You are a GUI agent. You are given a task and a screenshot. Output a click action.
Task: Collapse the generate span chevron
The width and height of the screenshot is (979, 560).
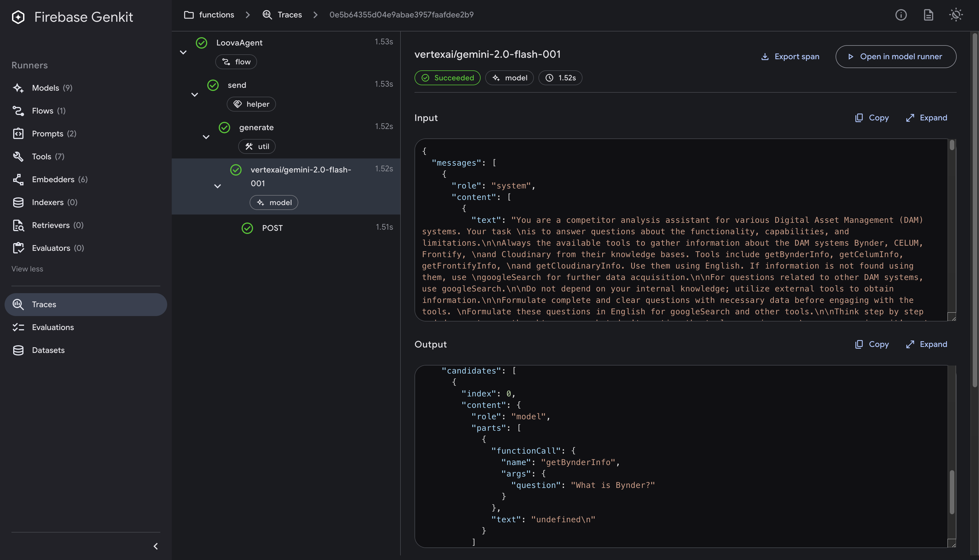click(x=206, y=137)
